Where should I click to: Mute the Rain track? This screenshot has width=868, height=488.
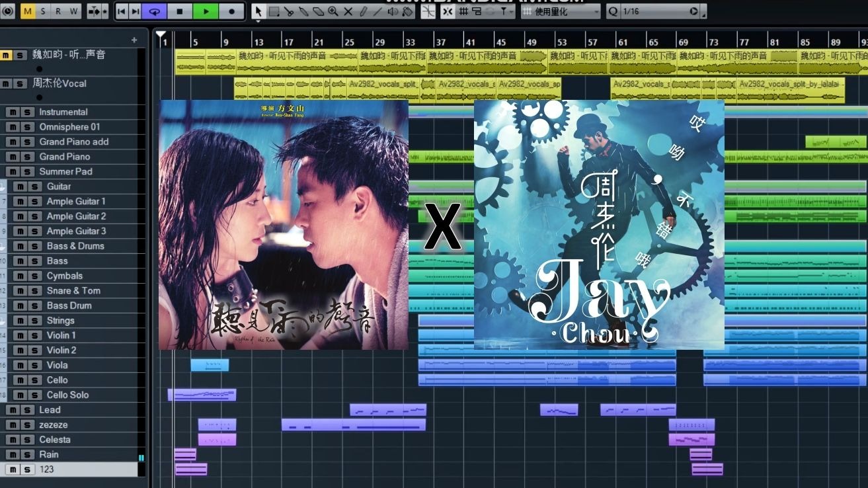(13, 455)
